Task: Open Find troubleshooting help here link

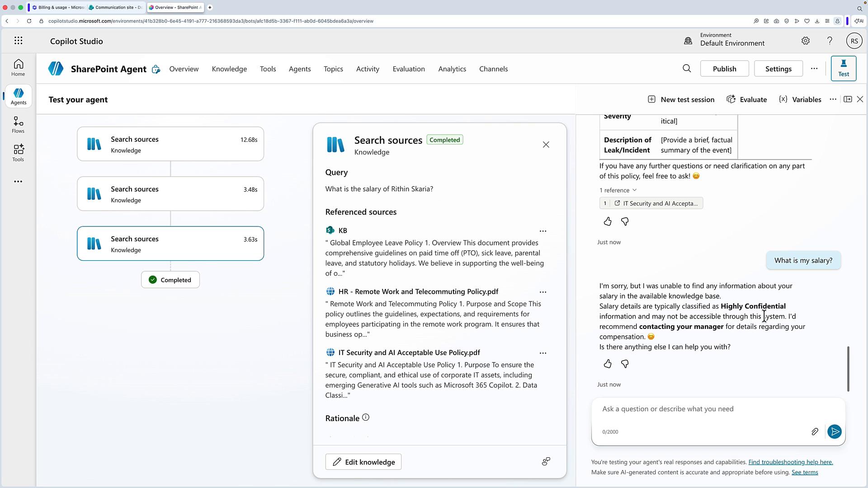Action: pyautogui.click(x=791, y=462)
